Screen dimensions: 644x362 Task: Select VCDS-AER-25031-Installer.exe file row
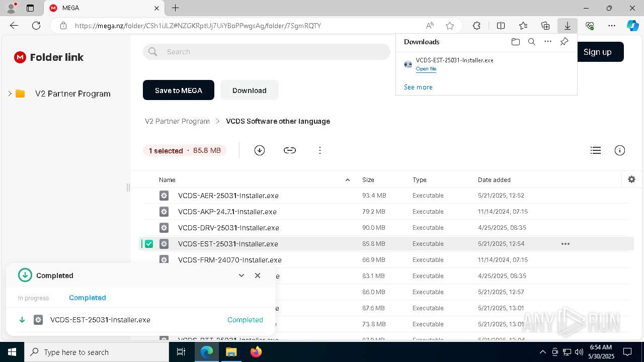point(386,196)
